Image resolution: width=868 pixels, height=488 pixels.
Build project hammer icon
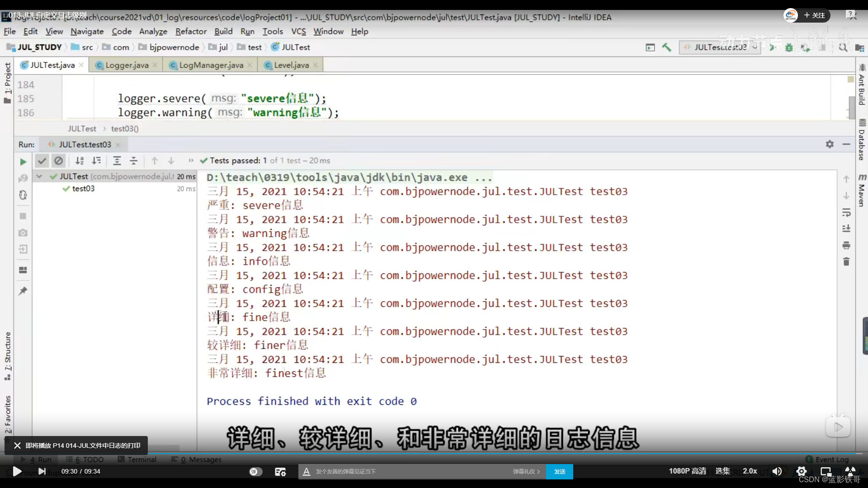pyautogui.click(x=666, y=47)
